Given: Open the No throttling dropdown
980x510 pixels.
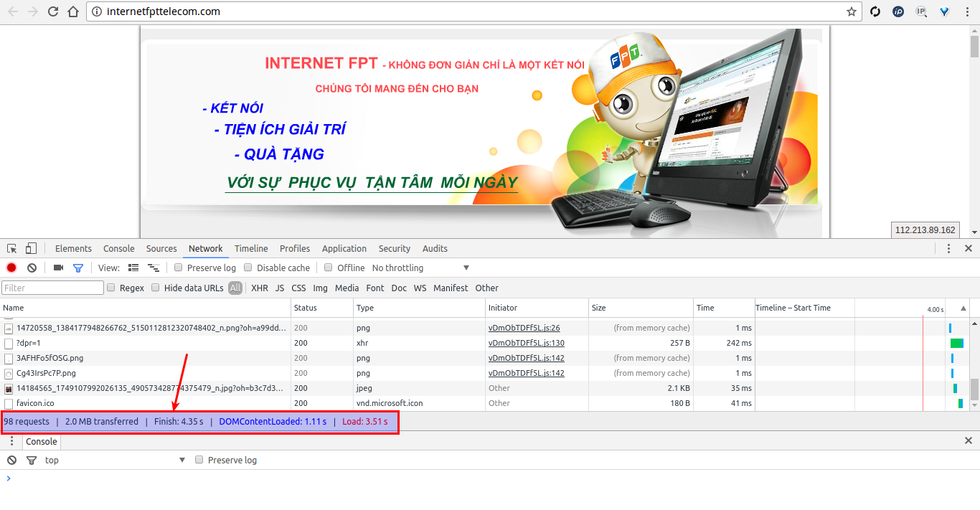Looking at the screenshot, I should point(421,268).
